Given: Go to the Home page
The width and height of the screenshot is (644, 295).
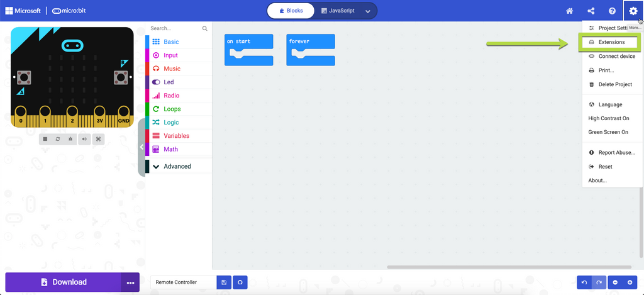Looking at the screenshot, I should click(569, 11).
